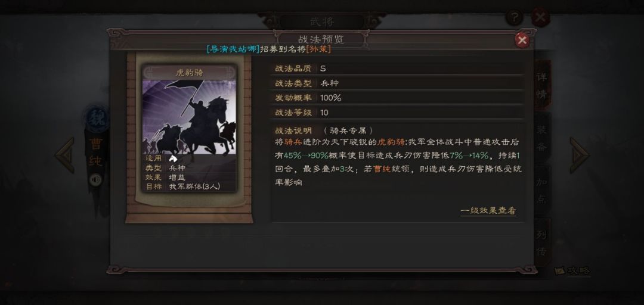
Task: Go to next general with right arrow
Action: coord(579,155)
